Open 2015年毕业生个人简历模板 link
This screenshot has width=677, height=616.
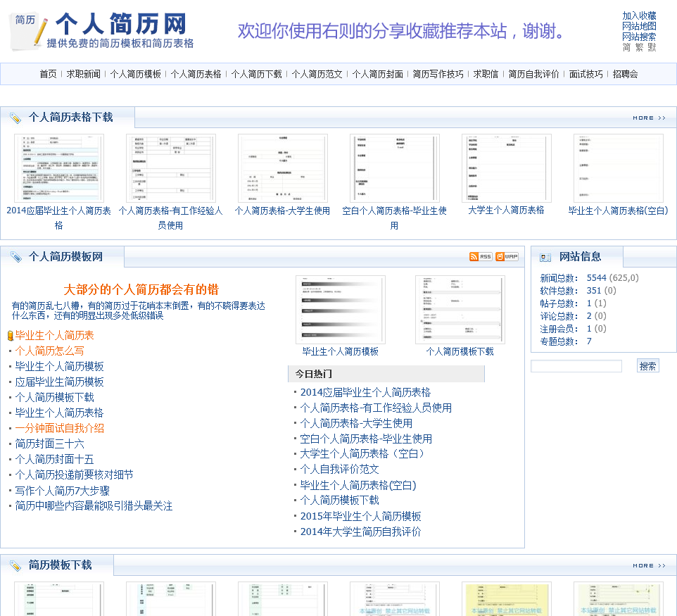[x=360, y=516]
